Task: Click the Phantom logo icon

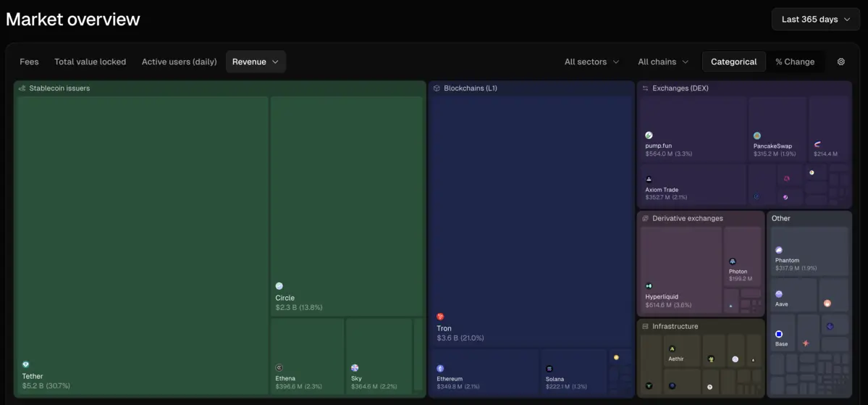Action: click(779, 251)
